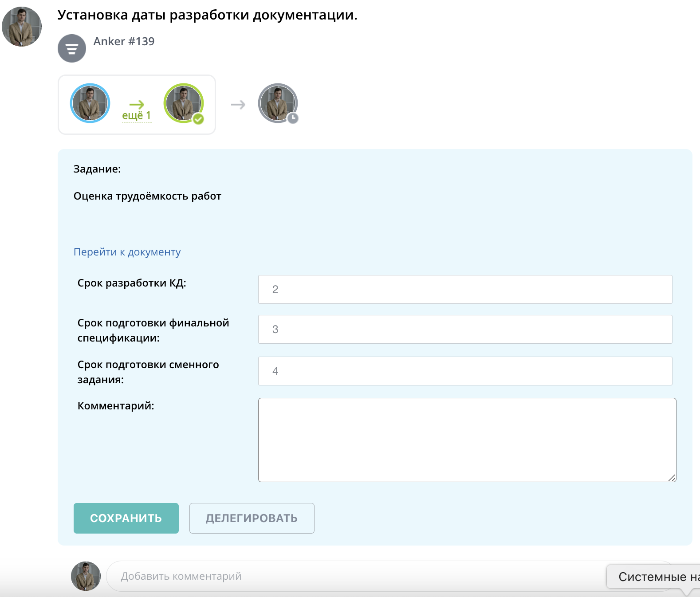The width and height of the screenshot is (700, 597).
Task: Click the blue-ringed initiator avatar
Action: click(90, 103)
